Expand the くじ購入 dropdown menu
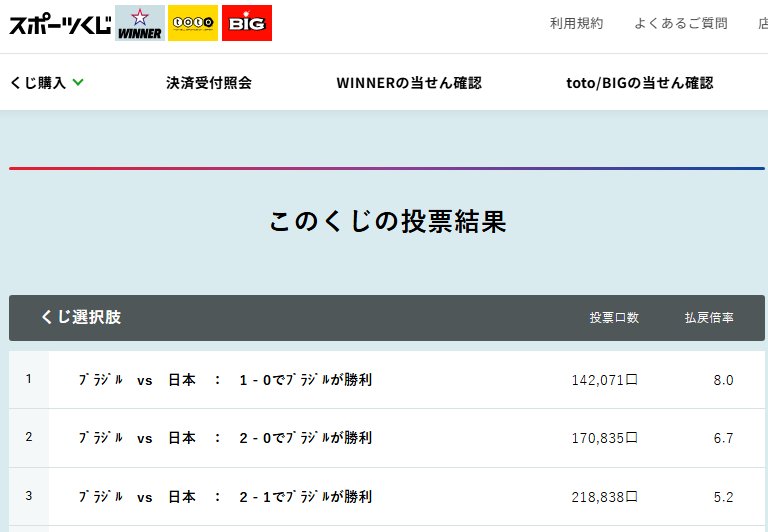This screenshot has width=768, height=532. pyautogui.click(x=47, y=83)
